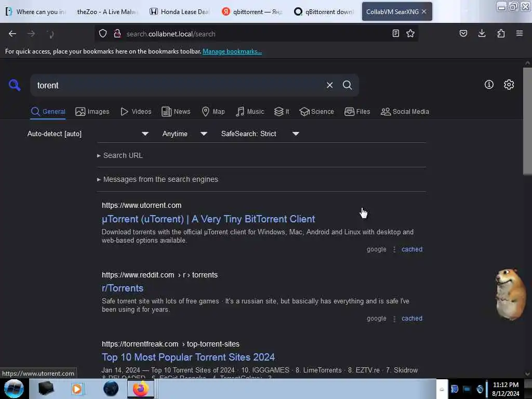Submit search with the magnifier button
532x399 pixels.
[x=347, y=85]
